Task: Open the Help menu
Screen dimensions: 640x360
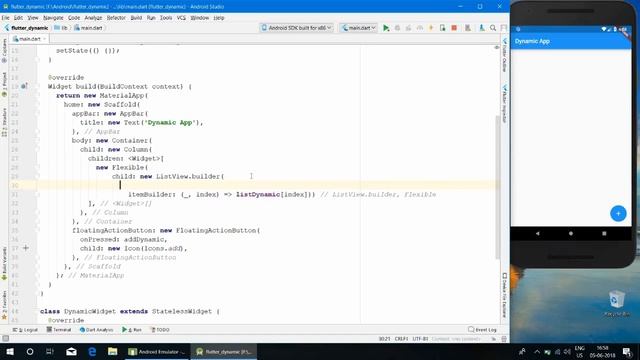Action: click(219, 18)
